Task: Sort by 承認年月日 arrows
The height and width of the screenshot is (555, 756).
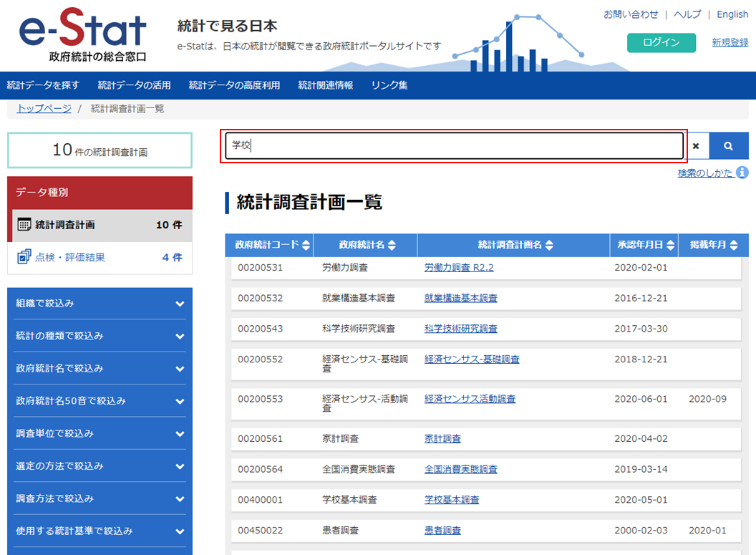Action: 670,245
